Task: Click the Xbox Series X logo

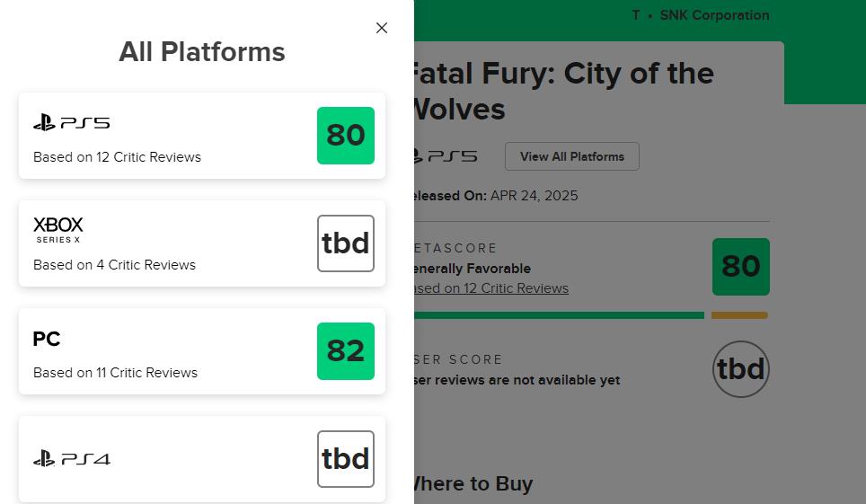Action: tap(58, 229)
